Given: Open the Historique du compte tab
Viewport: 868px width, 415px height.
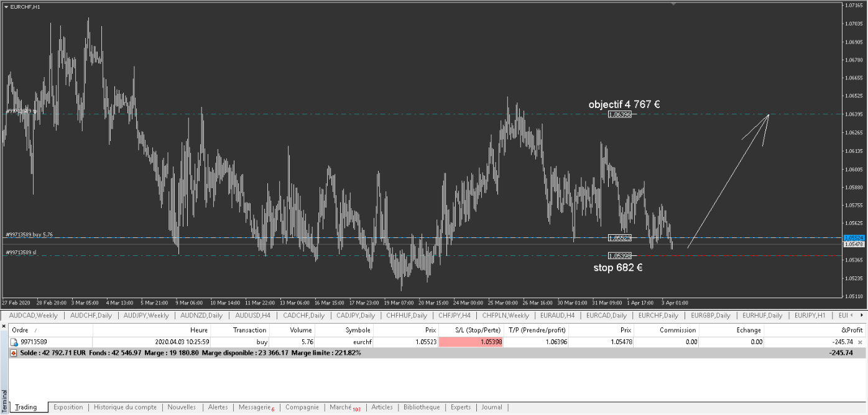Looking at the screenshot, I should (125, 408).
